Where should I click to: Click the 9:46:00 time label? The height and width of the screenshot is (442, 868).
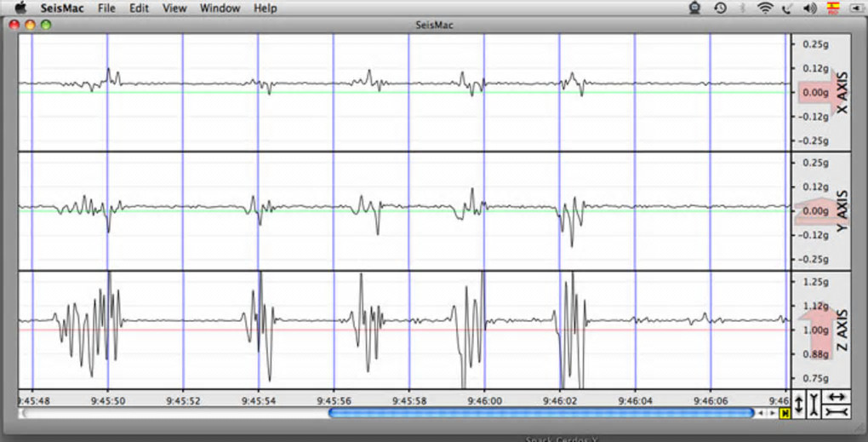[484, 400]
